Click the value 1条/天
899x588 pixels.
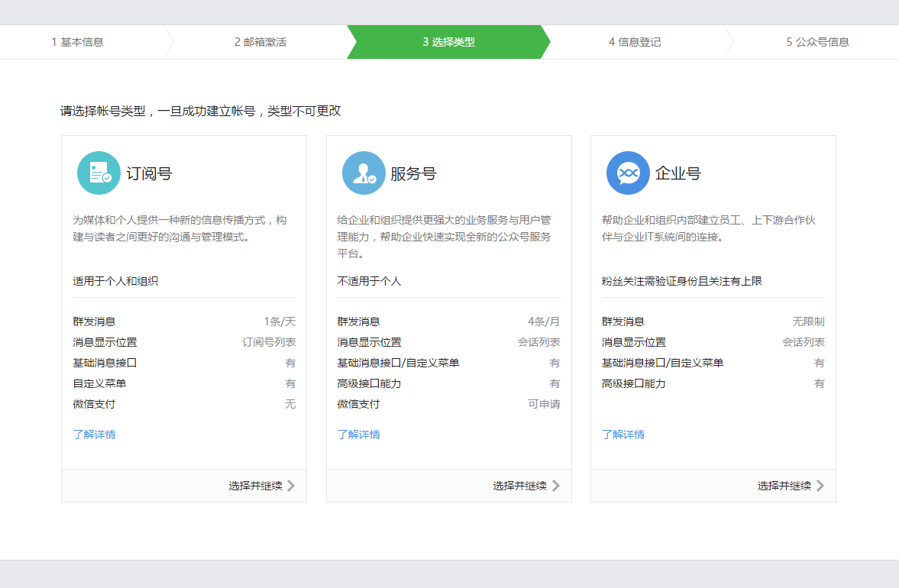pos(280,321)
